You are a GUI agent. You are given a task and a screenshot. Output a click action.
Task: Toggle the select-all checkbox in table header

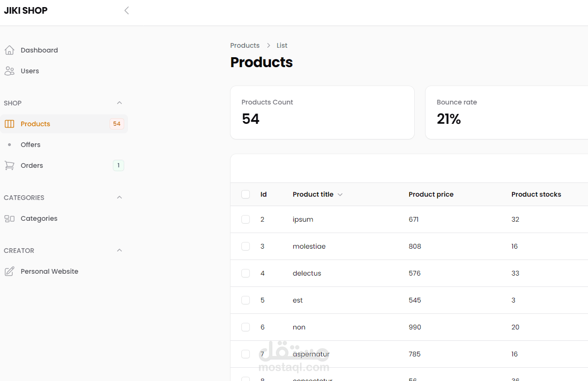click(x=246, y=194)
